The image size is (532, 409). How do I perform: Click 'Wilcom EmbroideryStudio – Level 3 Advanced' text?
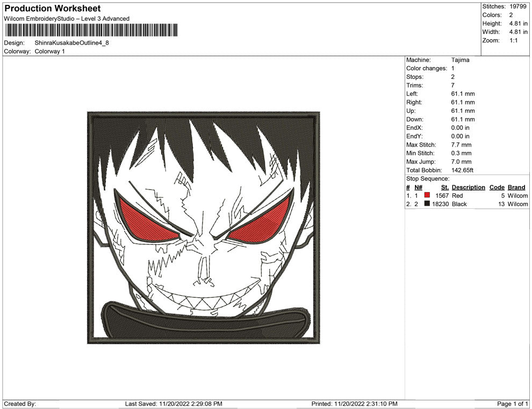click(x=67, y=19)
